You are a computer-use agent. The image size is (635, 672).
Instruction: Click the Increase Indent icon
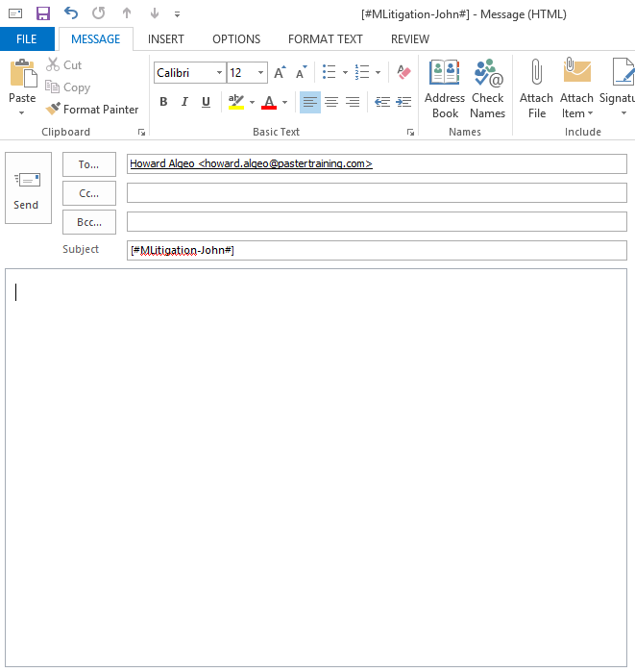point(404,102)
